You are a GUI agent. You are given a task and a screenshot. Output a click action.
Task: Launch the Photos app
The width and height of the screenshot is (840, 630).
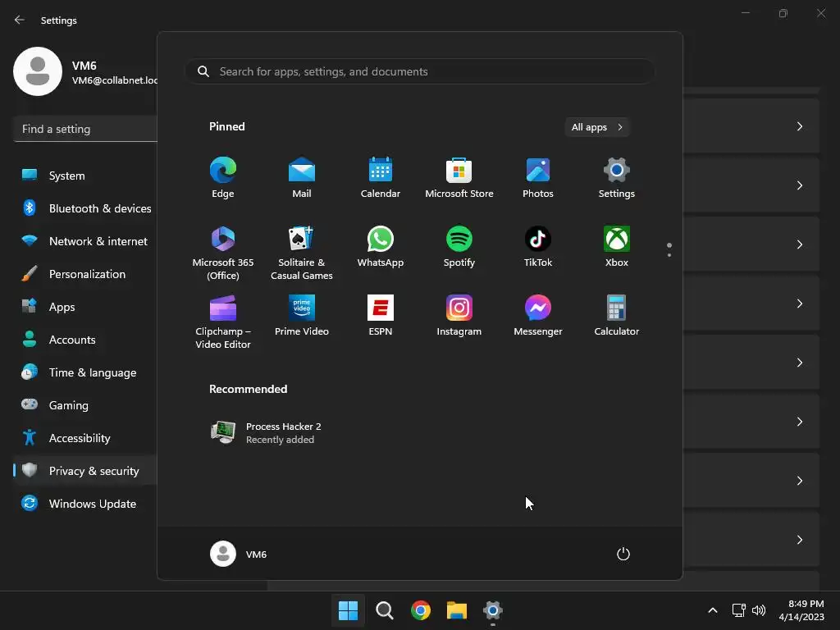coord(538,178)
